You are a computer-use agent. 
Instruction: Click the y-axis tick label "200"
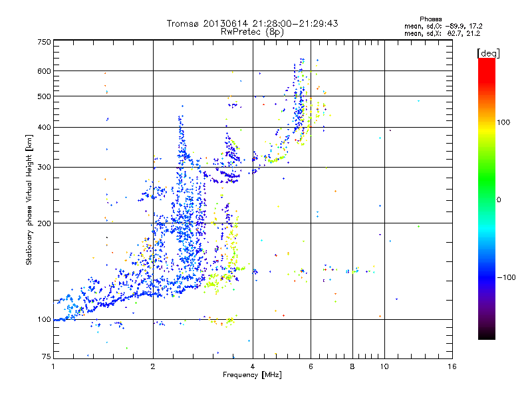pyautogui.click(x=44, y=223)
